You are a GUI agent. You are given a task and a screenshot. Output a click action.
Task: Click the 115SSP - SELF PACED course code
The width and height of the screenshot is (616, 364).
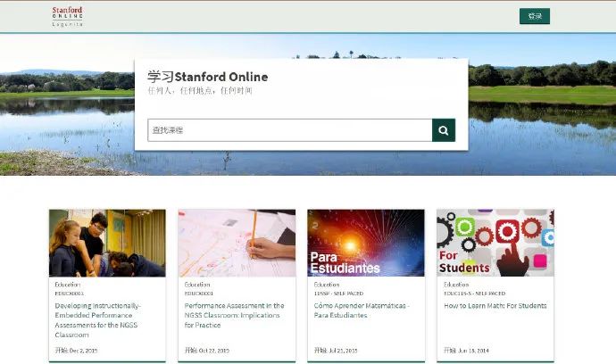coord(338,294)
